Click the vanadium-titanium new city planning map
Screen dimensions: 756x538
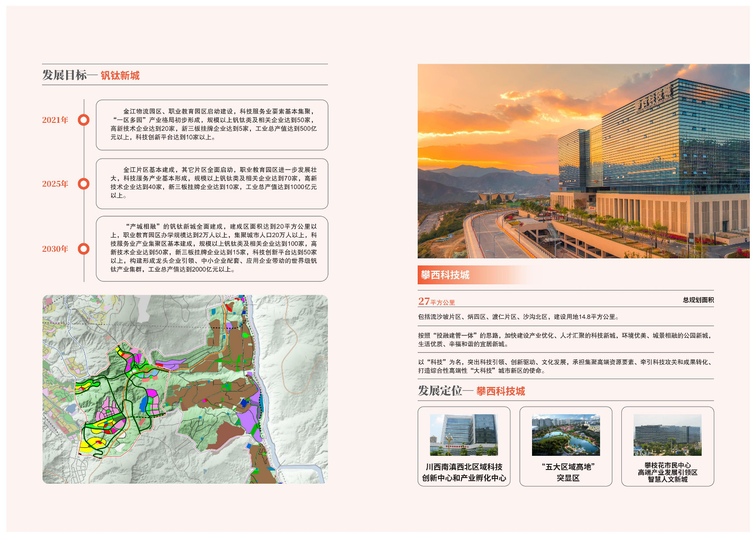pyautogui.click(x=185, y=389)
